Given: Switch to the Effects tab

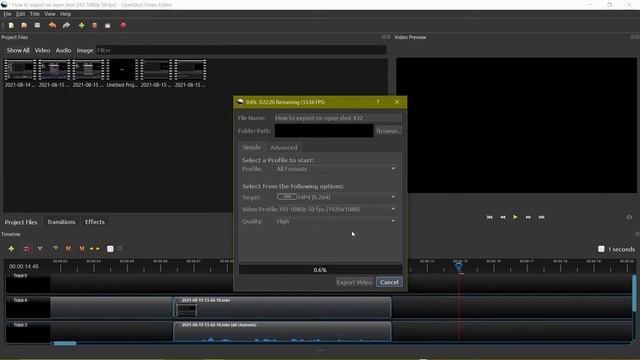Looking at the screenshot, I should tap(95, 222).
